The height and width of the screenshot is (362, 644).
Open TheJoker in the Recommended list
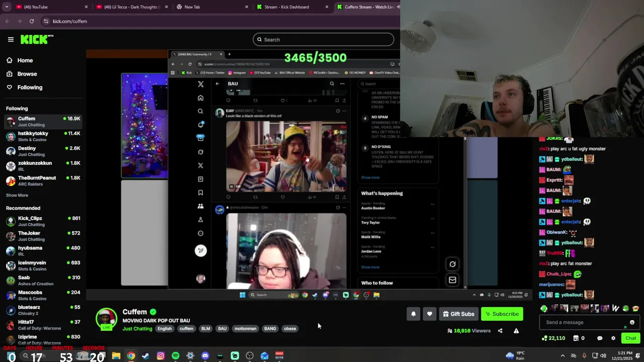point(43,236)
